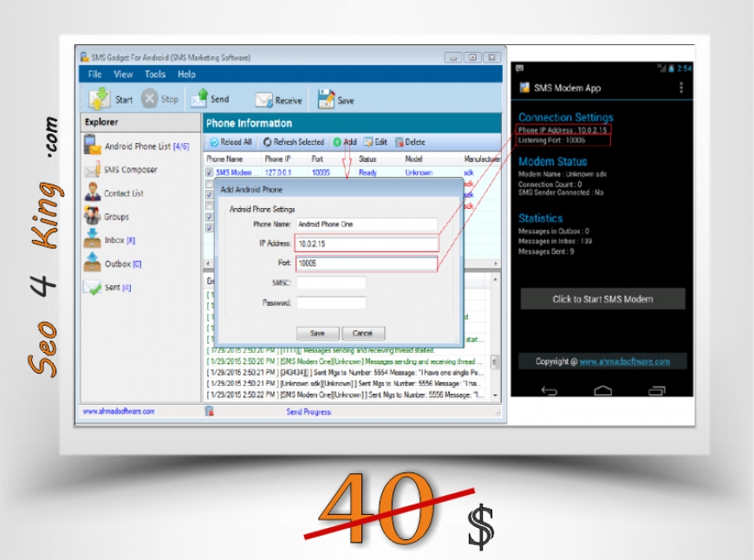Click the Edit phone button

[x=375, y=142]
